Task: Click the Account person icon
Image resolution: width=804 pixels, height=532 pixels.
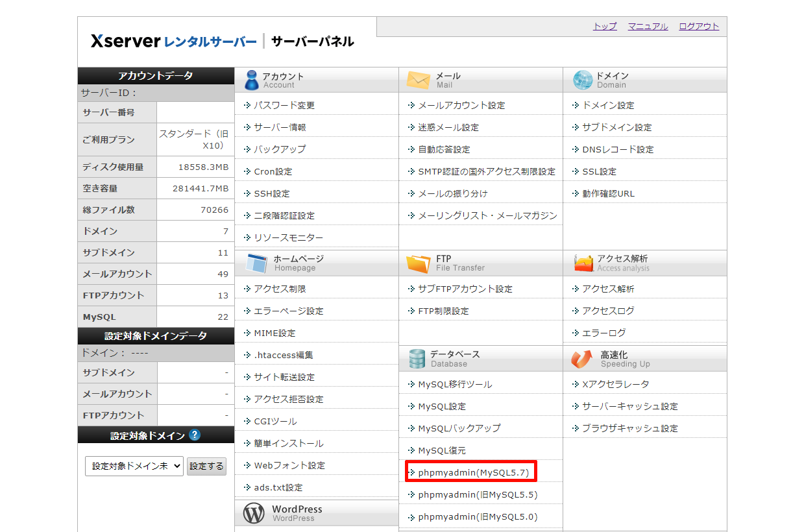Action: click(251, 80)
